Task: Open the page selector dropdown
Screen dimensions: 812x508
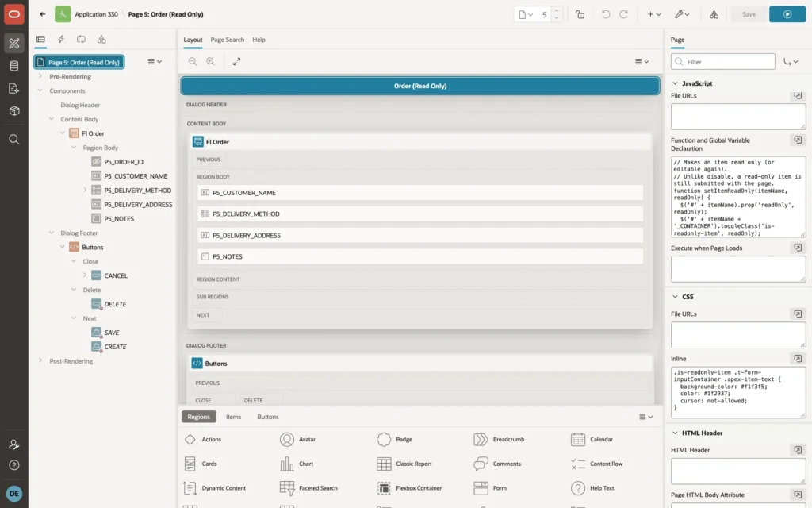Action: pos(526,14)
